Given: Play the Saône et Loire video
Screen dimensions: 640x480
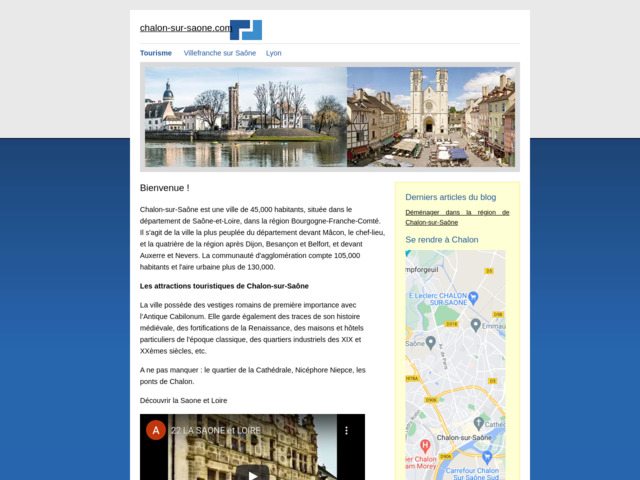Looking at the screenshot, I should coord(252,472).
